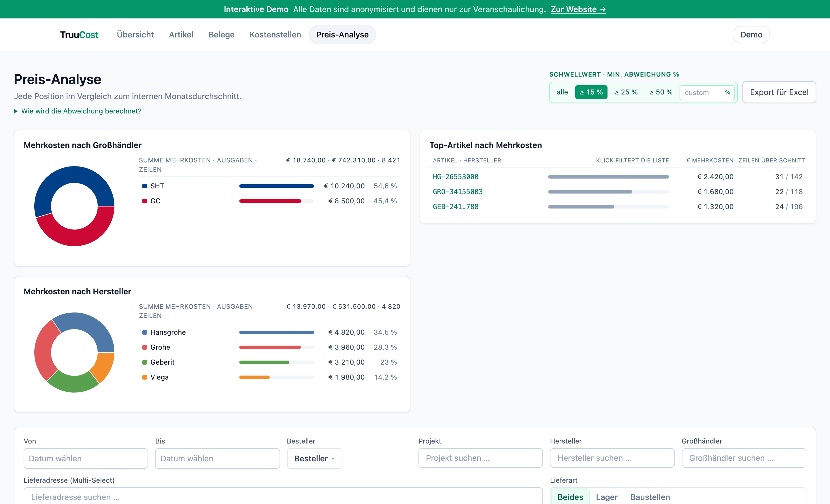Image resolution: width=830 pixels, height=504 pixels.
Task: Switch to the Belege tab
Action: [221, 35]
